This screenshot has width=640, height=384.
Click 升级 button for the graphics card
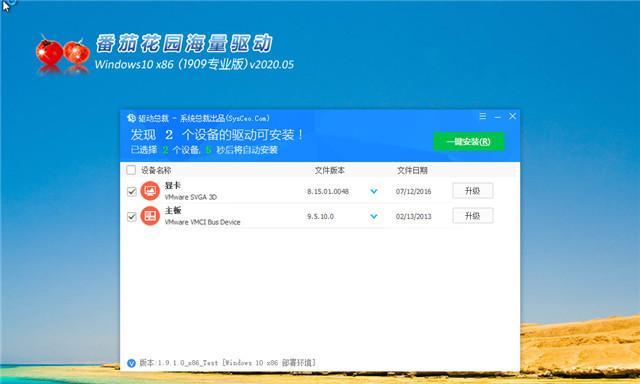coord(473,191)
